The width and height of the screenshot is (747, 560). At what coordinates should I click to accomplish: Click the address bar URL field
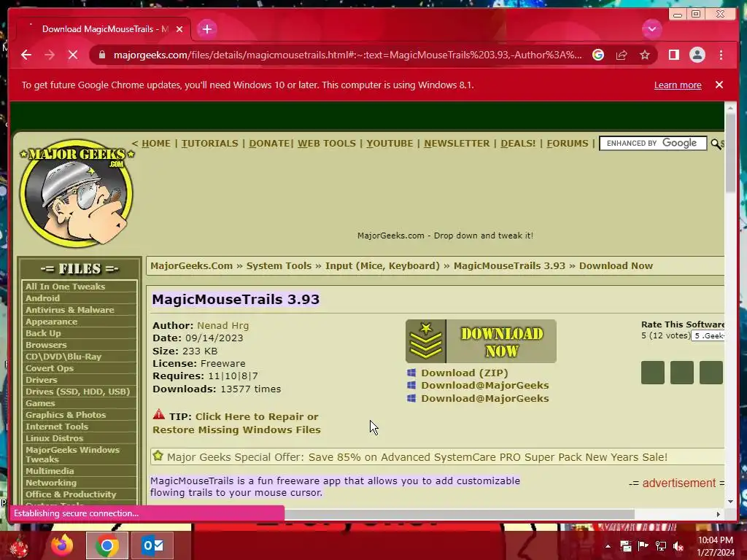(x=347, y=55)
